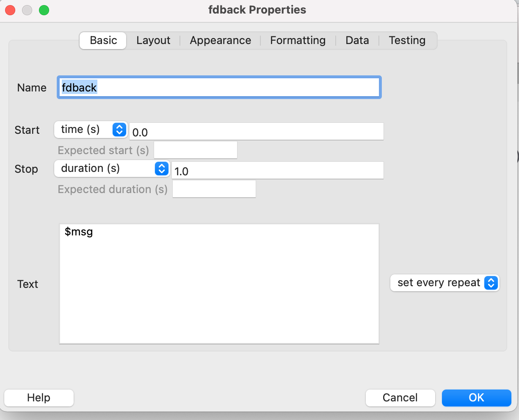This screenshot has height=420, width=519.
Task: Open the Stop duration (s) dropdown
Action: click(112, 169)
